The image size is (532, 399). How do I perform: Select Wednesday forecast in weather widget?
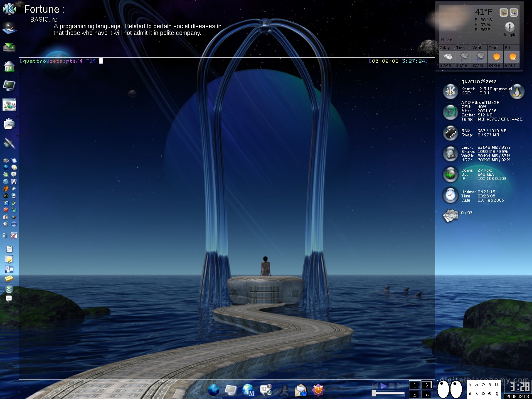(x=479, y=56)
